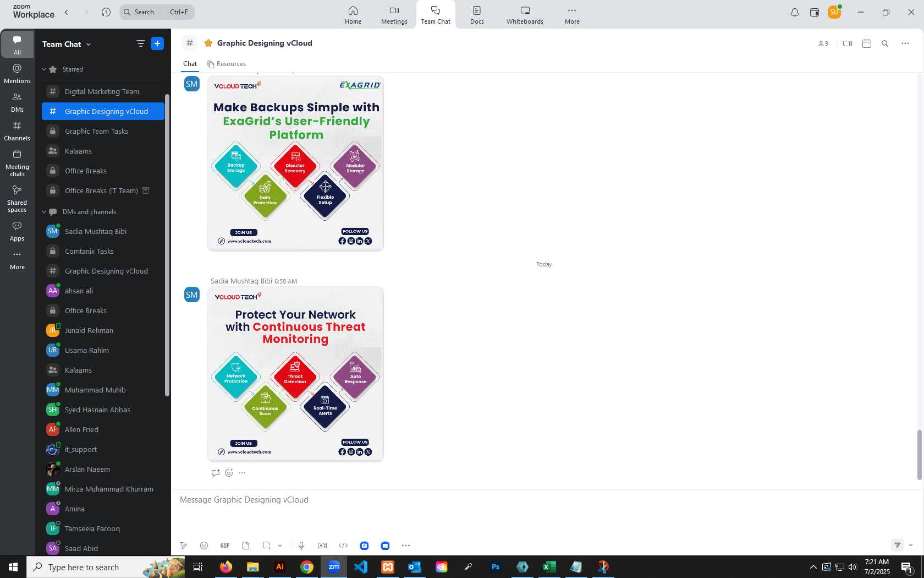The width and height of the screenshot is (924, 578).
Task: Click the chat list filter icon
Action: click(x=140, y=43)
